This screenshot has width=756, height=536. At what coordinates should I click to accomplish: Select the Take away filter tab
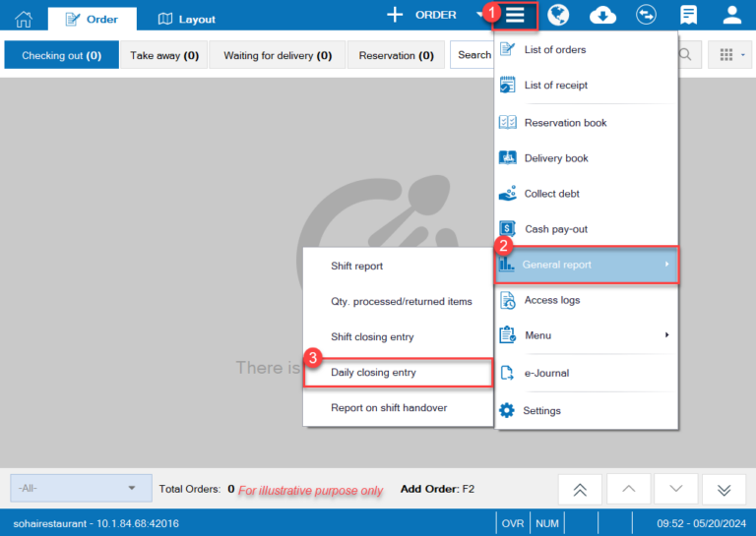[164, 56]
